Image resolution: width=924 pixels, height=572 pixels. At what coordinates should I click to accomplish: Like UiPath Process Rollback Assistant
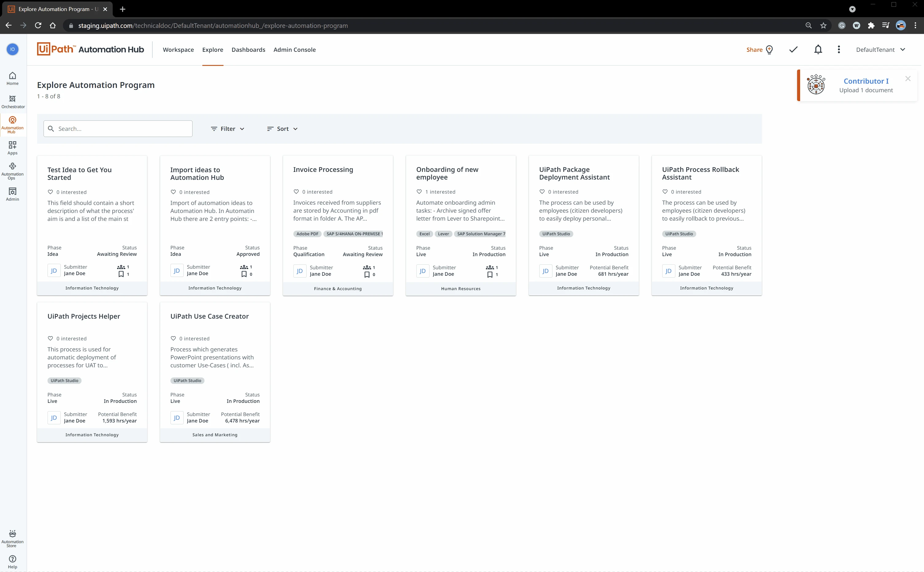pyautogui.click(x=665, y=191)
